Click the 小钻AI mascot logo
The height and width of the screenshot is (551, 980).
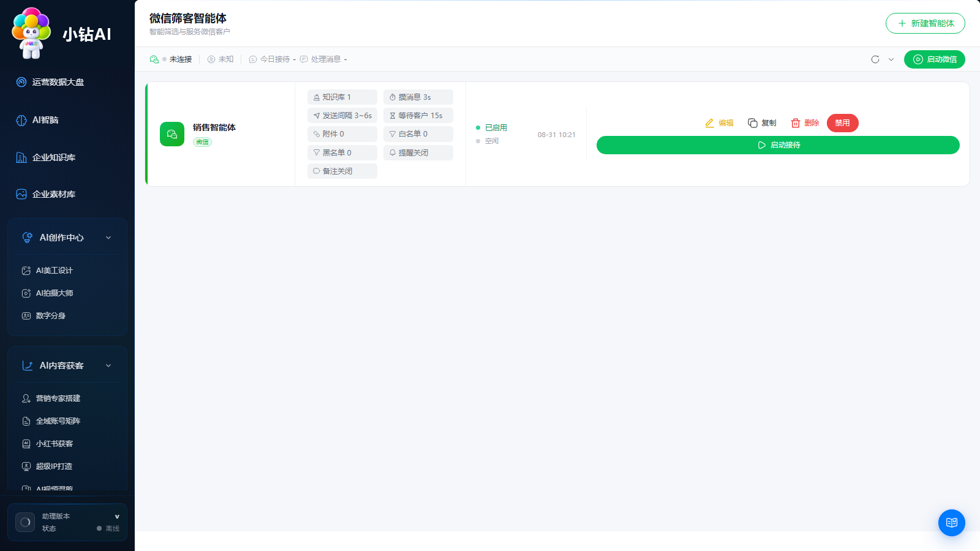31,34
